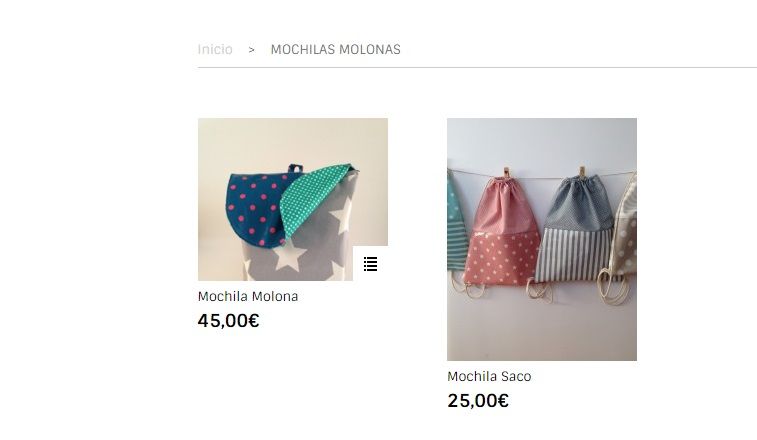The width and height of the screenshot is (757, 440).
Task: Open the Mochila Saco product photo
Action: click(x=542, y=239)
